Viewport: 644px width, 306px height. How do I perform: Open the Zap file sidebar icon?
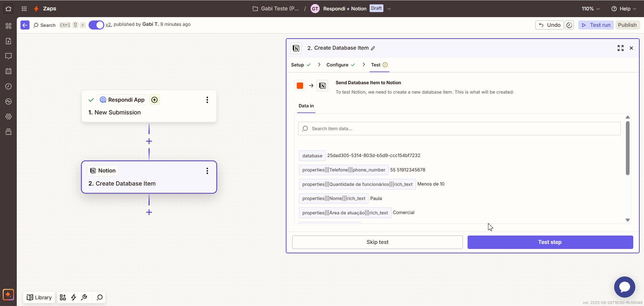coord(8,41)
